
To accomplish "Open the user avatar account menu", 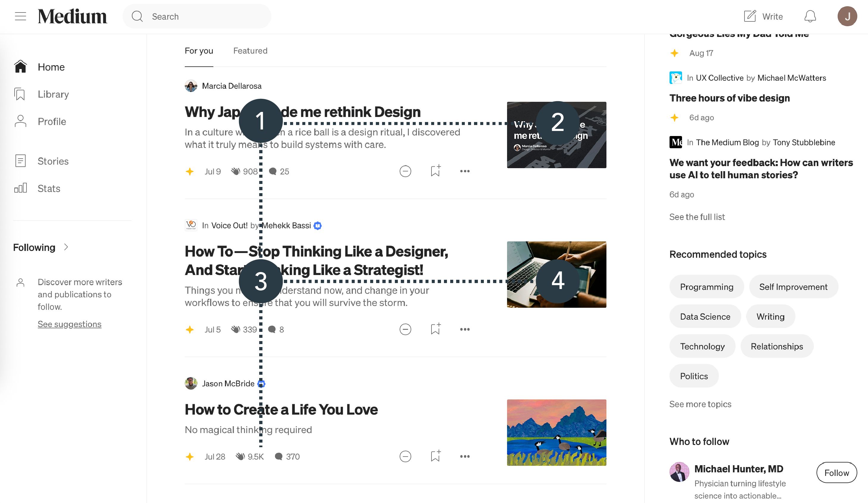I will point(847,16).
